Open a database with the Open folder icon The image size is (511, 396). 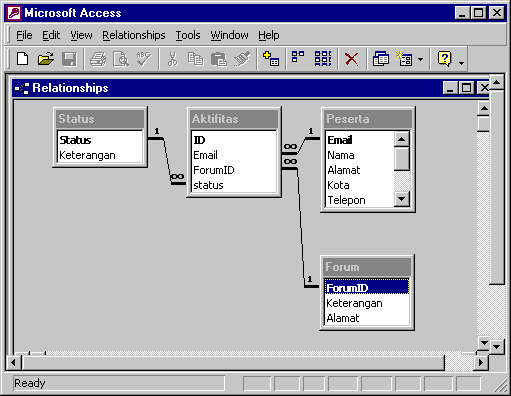tap(46, 59)
